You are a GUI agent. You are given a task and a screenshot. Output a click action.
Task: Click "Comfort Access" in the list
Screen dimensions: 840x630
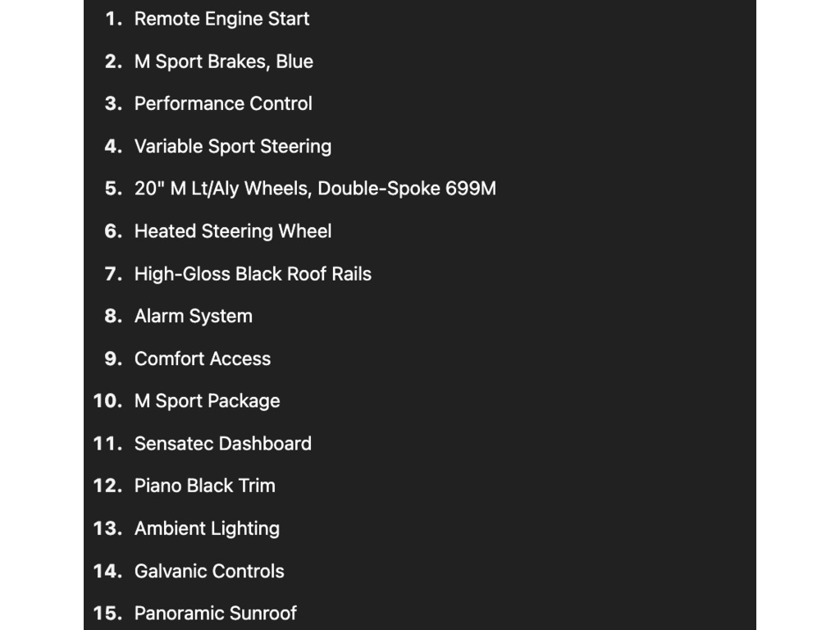coord(203,358)
